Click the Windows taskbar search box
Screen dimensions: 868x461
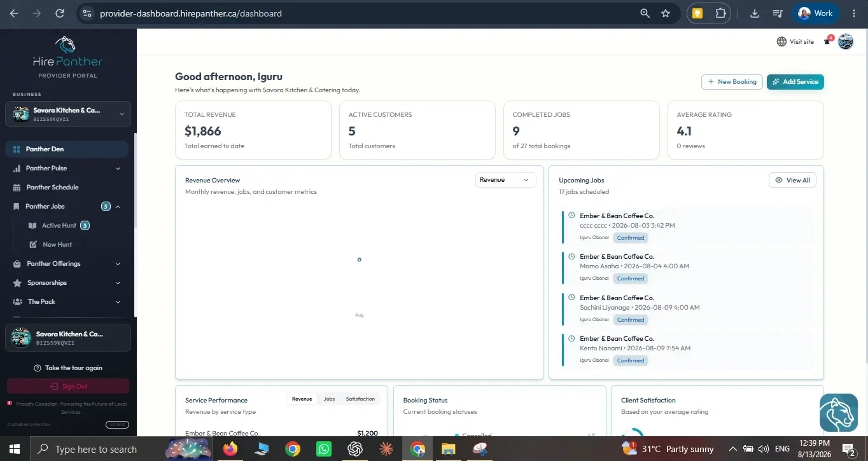point(95,449)
